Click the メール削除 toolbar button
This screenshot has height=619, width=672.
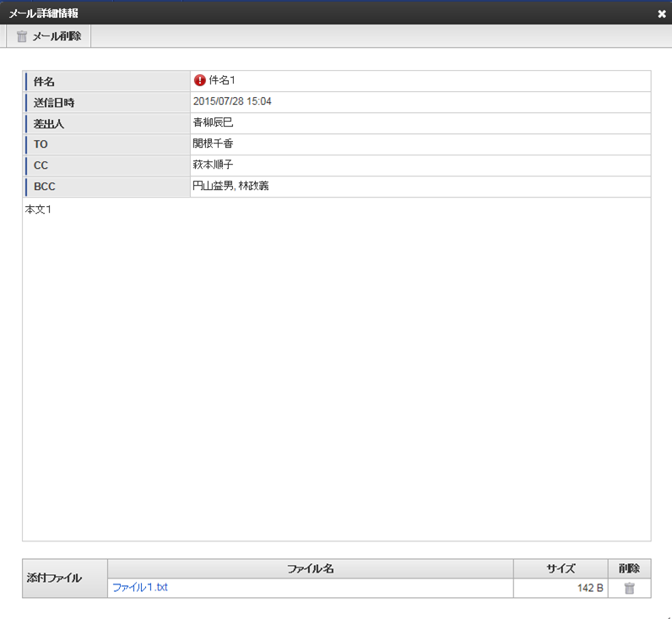(49, 36)
